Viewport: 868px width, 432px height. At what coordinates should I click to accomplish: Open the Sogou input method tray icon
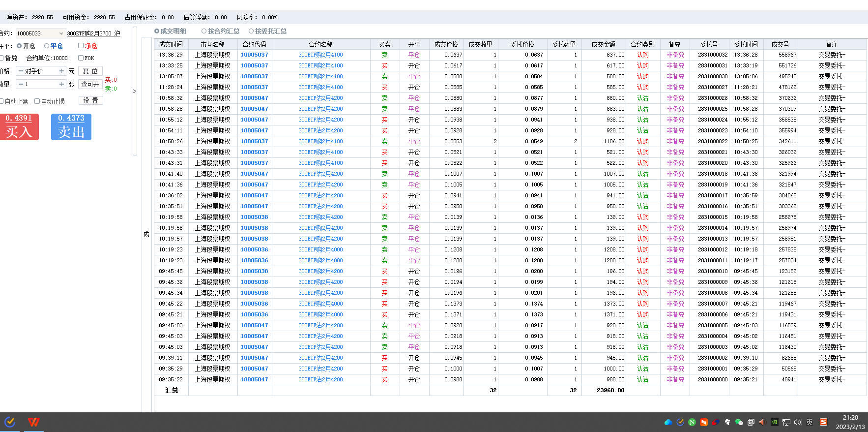coord(823,422)
